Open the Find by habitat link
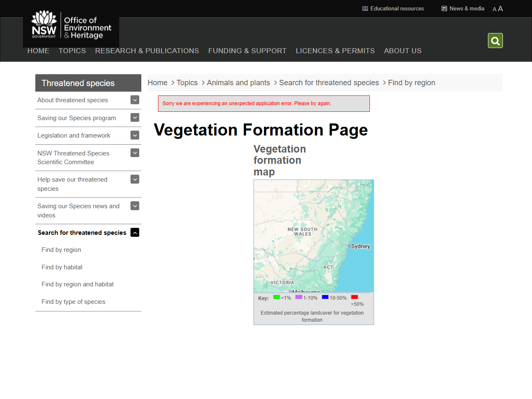Screen dimensions: 532x399 (62, 267)
